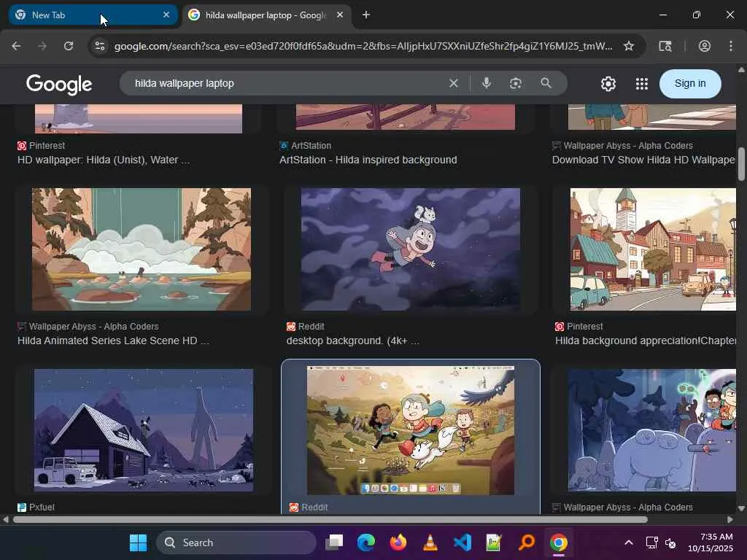Viewport: 747px width, 560px height.
Task: Click the browser forward arrow
Action: tap(42, 46)
